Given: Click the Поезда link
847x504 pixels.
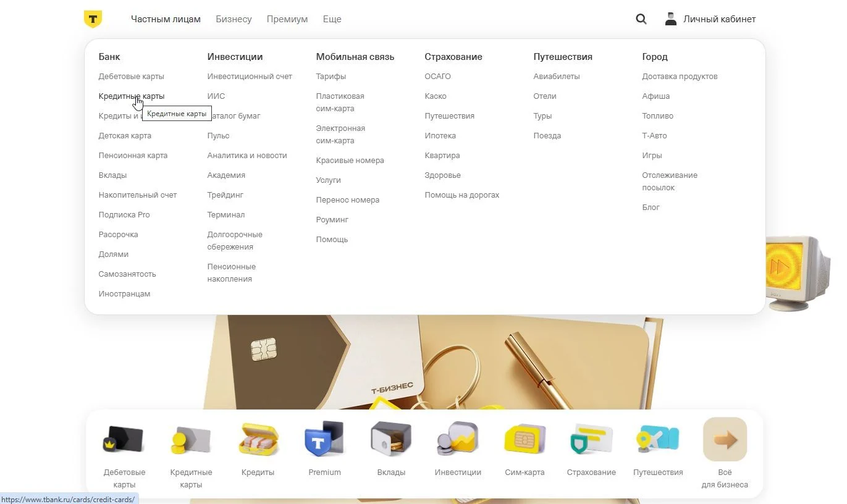Looking at the screenshot, I should [547, 136].
